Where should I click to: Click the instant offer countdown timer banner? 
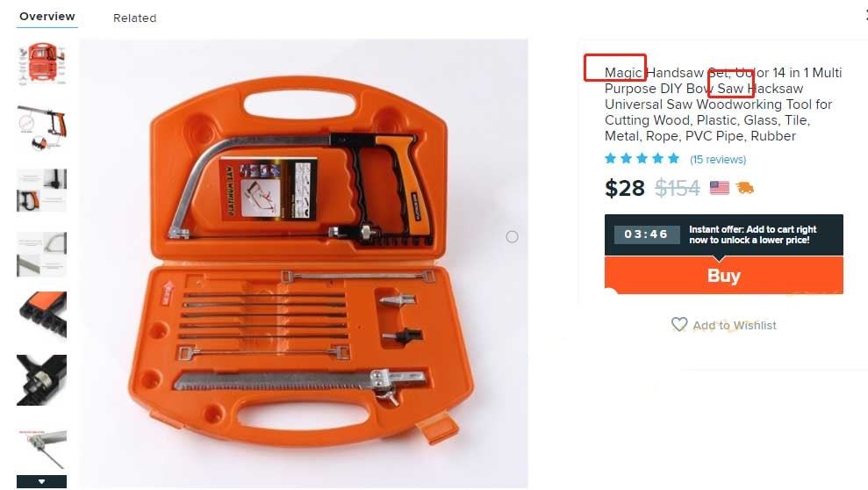click(723, 234)
